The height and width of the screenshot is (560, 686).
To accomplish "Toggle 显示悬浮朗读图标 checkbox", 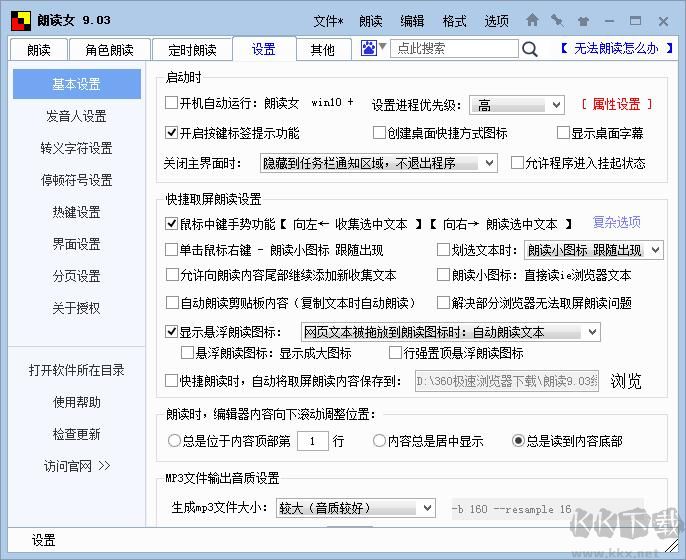I will coord(171,332).
